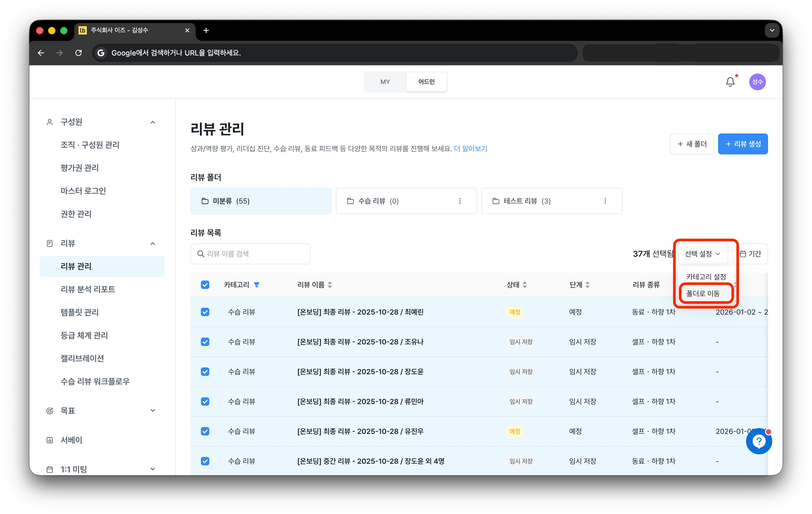812x514 pixels.
Task: Sort the list by 상태
Action: coord(524,285)
